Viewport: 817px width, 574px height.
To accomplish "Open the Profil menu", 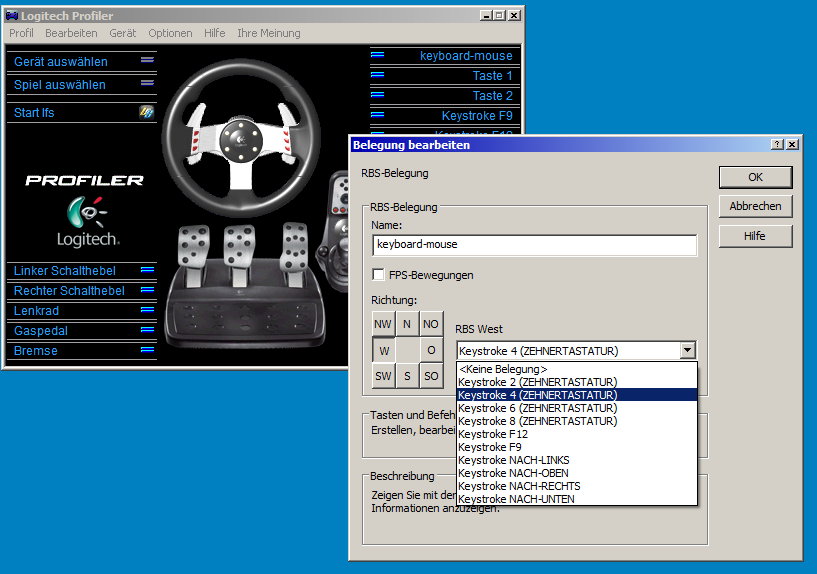I will (x=21, y=33).
